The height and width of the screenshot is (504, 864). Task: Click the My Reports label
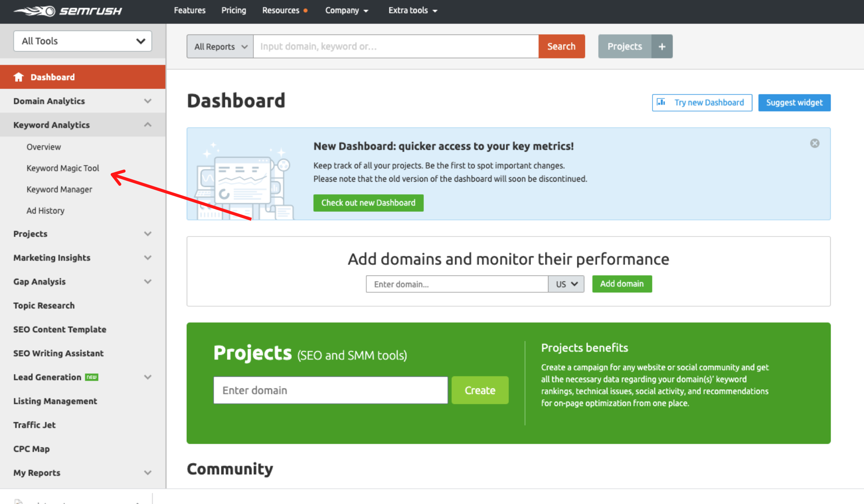pyautogui.click(x=37, y=473)
